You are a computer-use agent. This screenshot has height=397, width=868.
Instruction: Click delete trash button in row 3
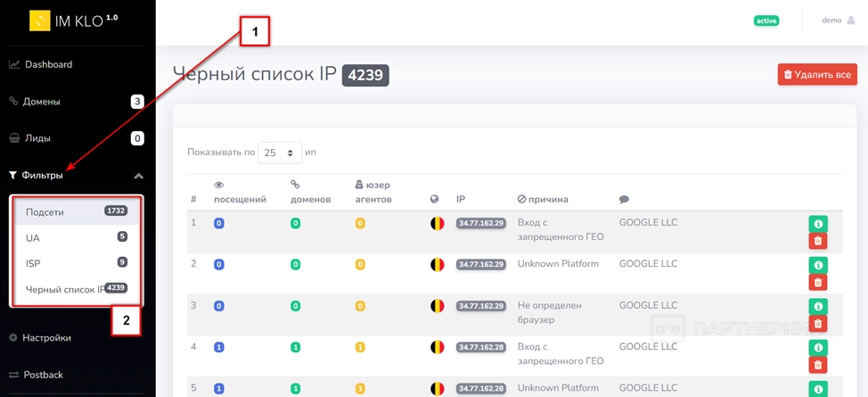tap(818, 324)
